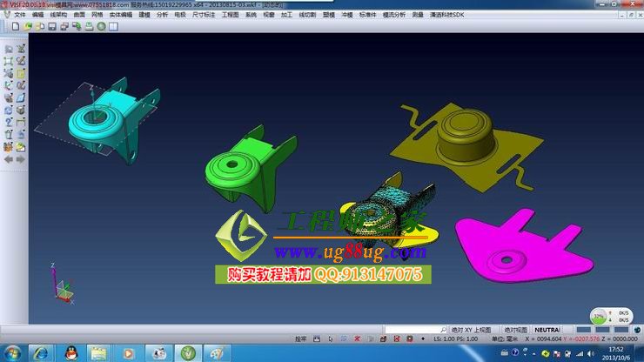The image size is (644, 362).
Task: Click the Open file icon with green arrow
Action: tap(28, 26)
